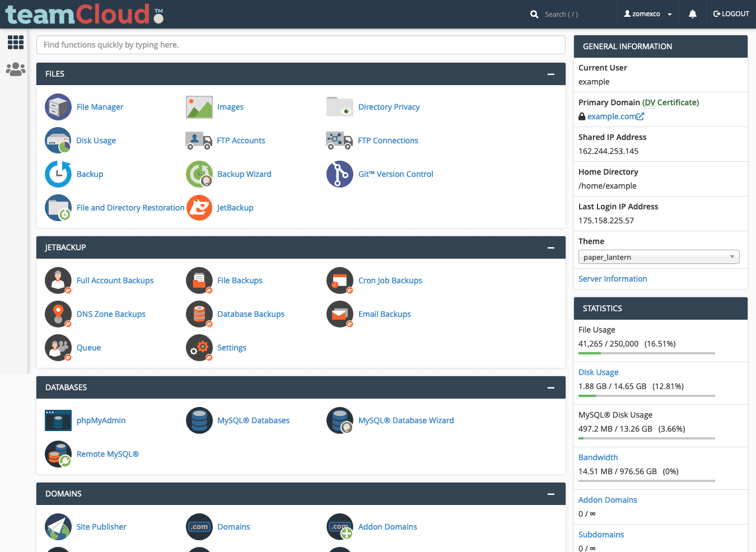Viewport: 756px width, 552px height.
Task: Click the last login IP 175.158.225.57
Action: pyautogui.click(x=606, y=221)
